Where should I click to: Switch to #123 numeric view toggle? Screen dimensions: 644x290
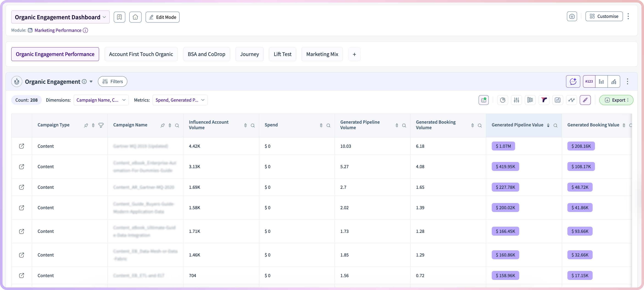589,81
